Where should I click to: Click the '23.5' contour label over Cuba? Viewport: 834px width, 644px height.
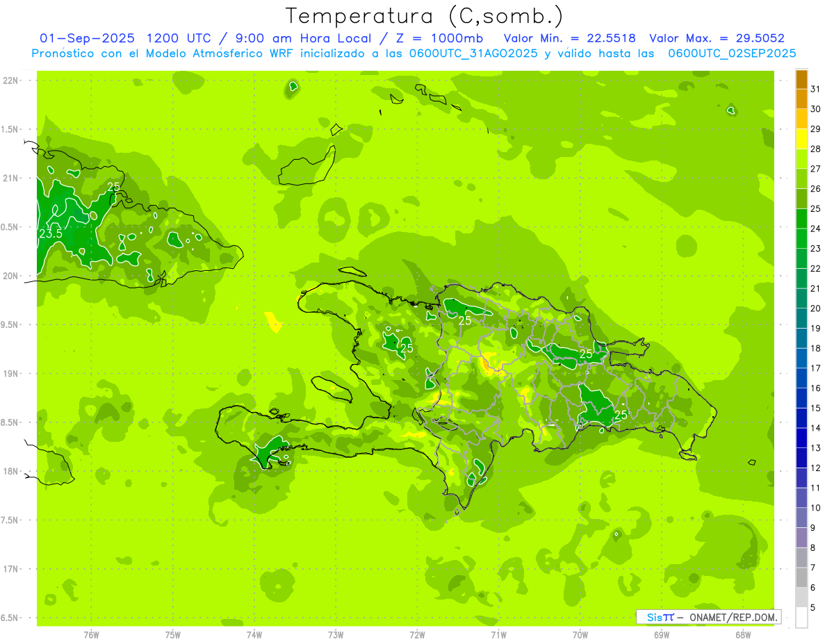[x=51, y=233]
